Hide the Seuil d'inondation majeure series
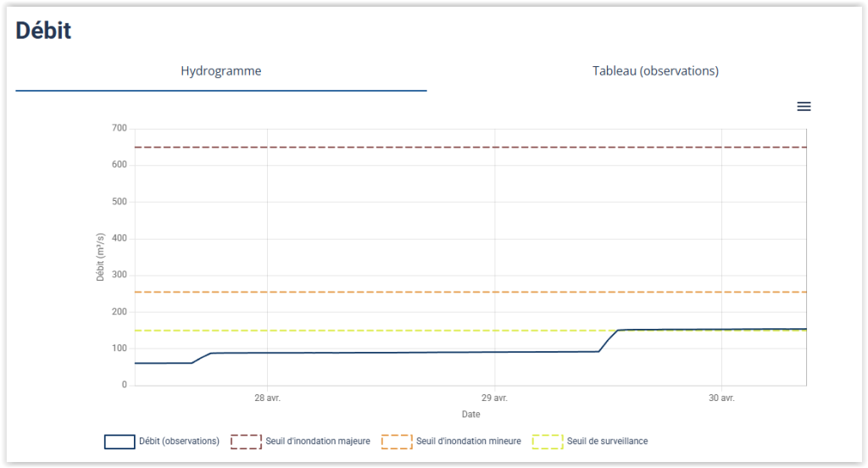Screen dimensions: 868x468 pos(318,442)
